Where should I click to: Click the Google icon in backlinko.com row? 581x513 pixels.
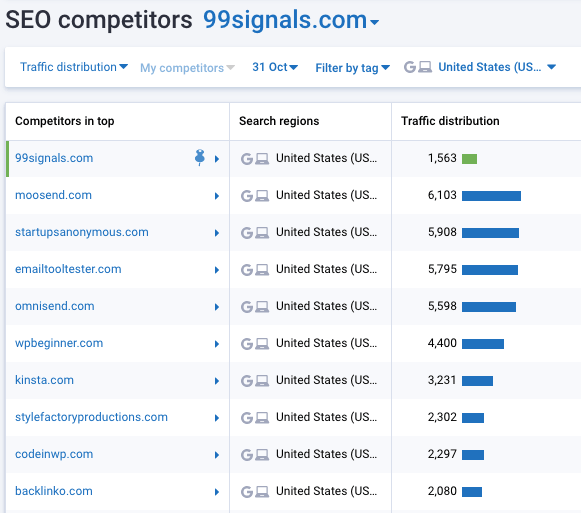[x=247, y=492]
